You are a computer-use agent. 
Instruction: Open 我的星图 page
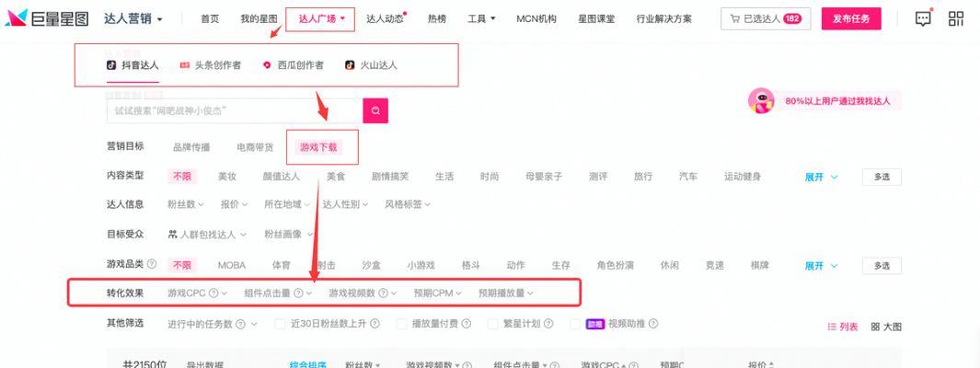point(259,18)
